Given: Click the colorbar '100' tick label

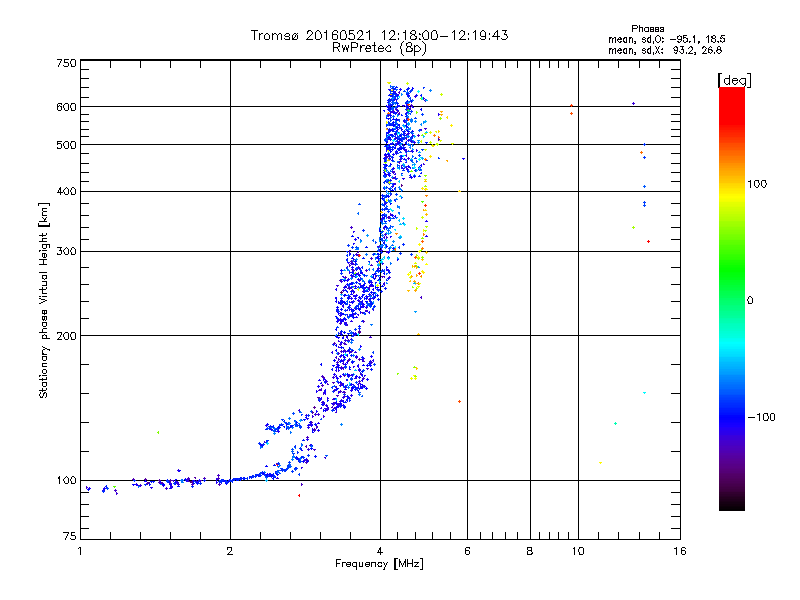Looking at the screenshot, I should (757, 184).
